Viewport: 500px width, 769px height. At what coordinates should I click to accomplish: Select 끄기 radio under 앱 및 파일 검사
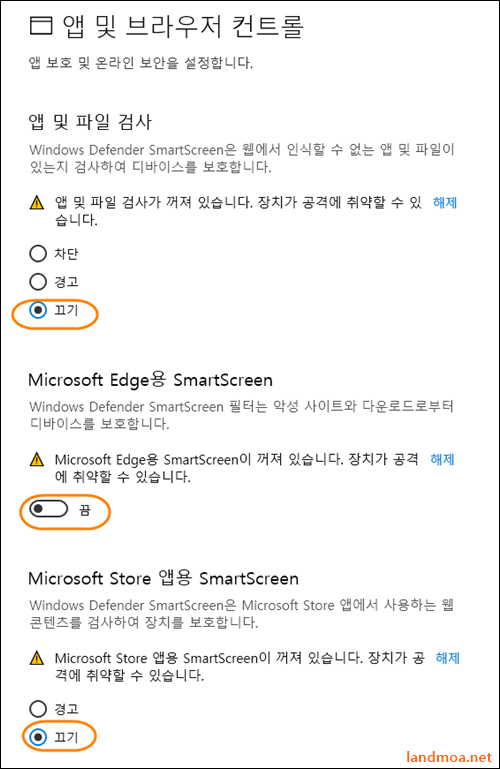click(38, 310)
